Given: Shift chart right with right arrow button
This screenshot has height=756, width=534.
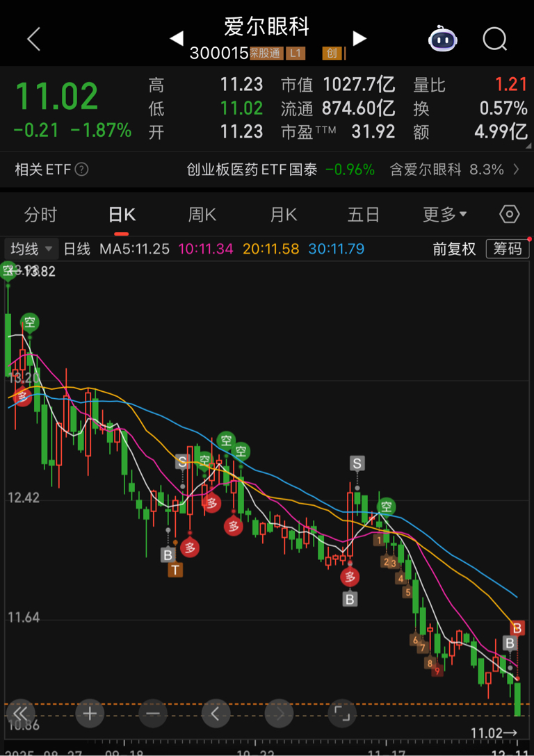Looking at the screenshot, I should (x=279, y=713).
